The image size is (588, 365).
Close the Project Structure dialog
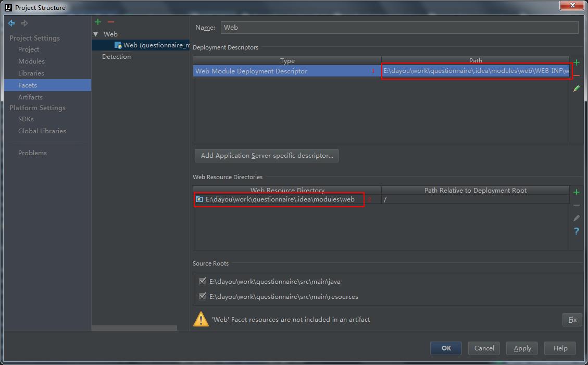(x=572, y=5)
